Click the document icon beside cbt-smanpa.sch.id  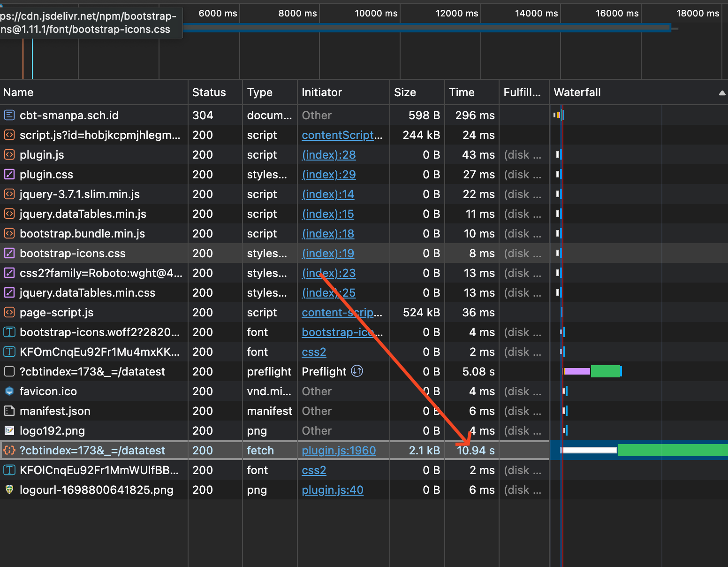tap(9, 115)
